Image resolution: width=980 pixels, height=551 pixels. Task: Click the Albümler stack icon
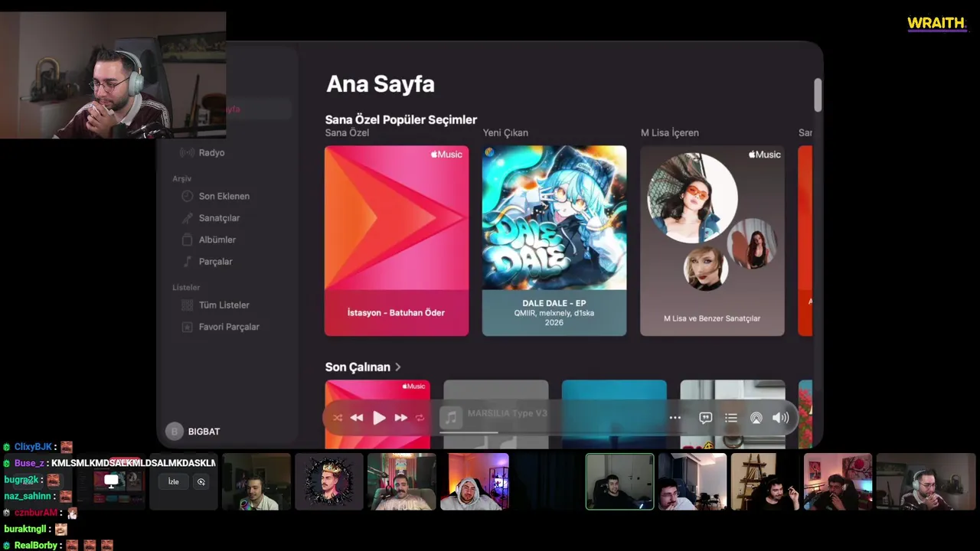click(187, 240)
